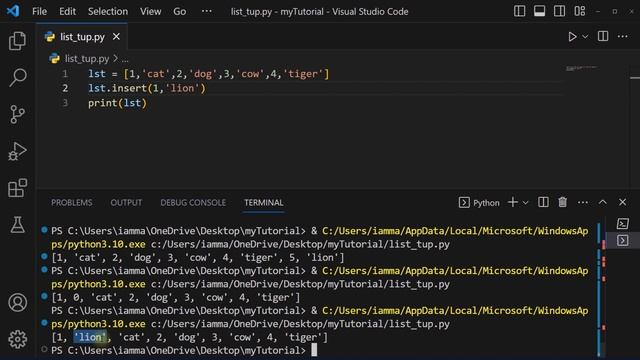Select the first terminal in the terminal list
The height and width of the screenshot is (360, 640).
click(623, 224)
